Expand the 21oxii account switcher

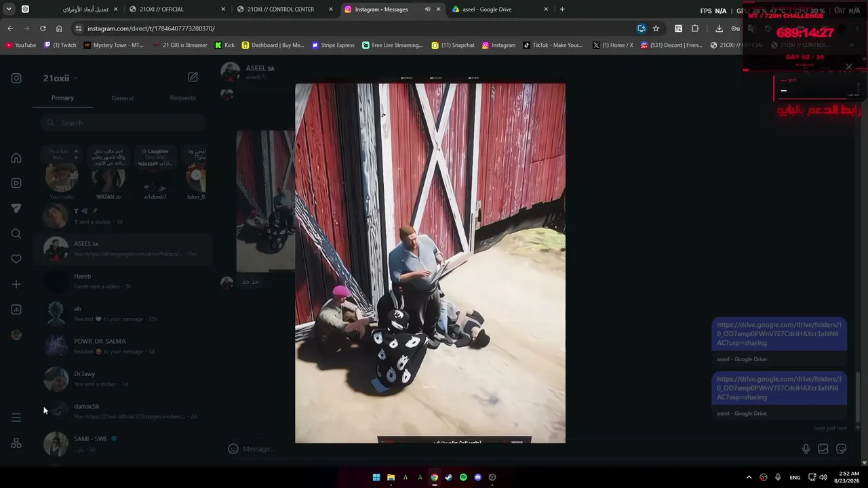[60, 78]
